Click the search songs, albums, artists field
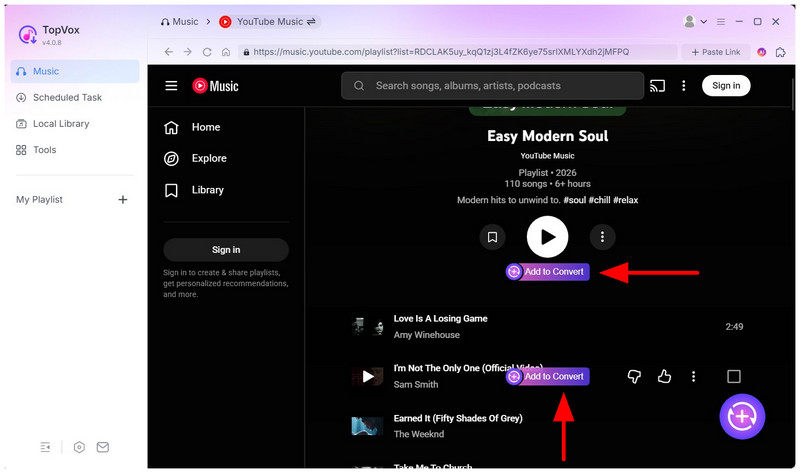Screen dimensions: 800x473 click(x=492, y=86)
